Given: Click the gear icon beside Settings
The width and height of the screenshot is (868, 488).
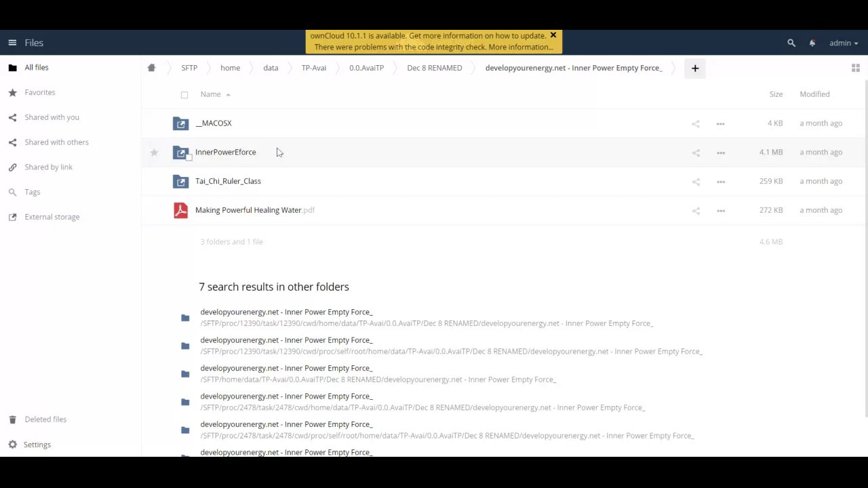Looking at the screenshot, I should 12,445.
